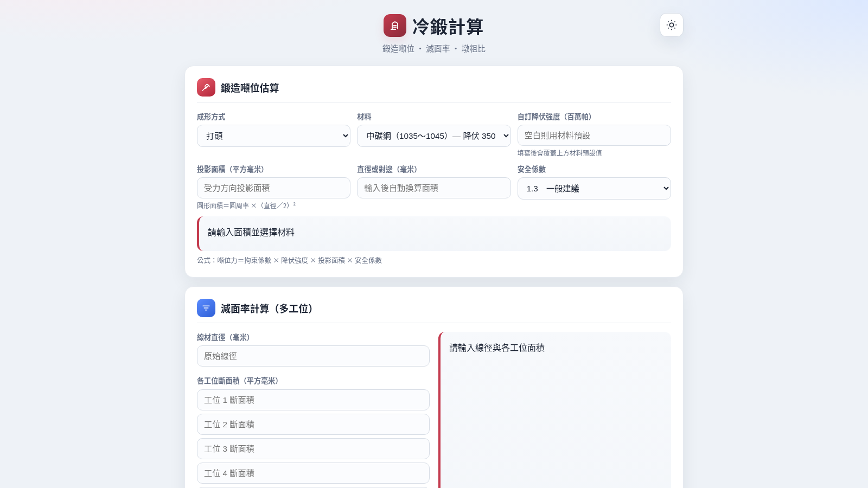This screenshot has width=868, height=488.
Task: Focus the 線材直徑 原始線徑 input
Action: [313, 356]
